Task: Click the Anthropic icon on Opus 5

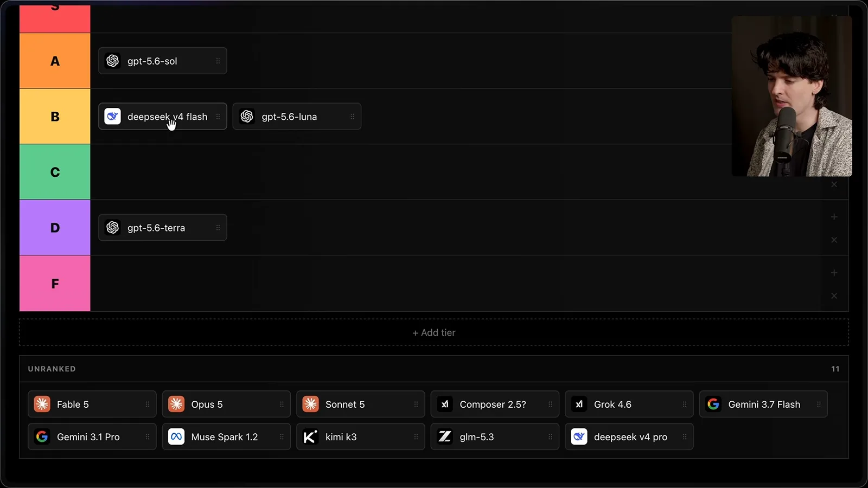Action: click(176, 404)
